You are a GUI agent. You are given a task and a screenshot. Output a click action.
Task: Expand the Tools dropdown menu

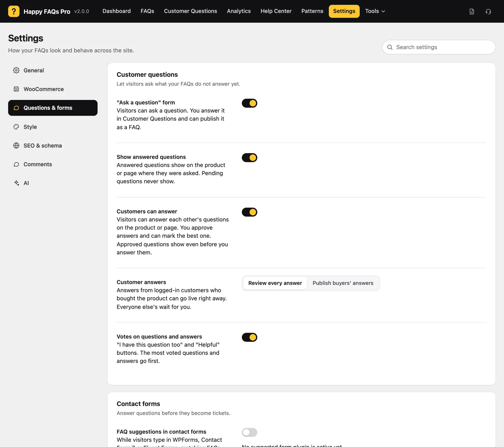coord(375,11)
